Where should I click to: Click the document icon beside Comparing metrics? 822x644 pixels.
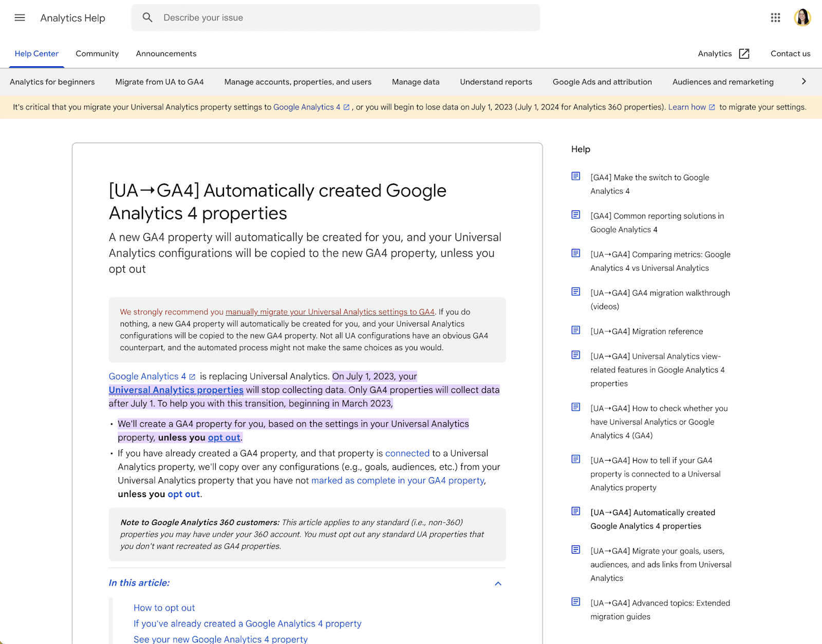point(576,253)
